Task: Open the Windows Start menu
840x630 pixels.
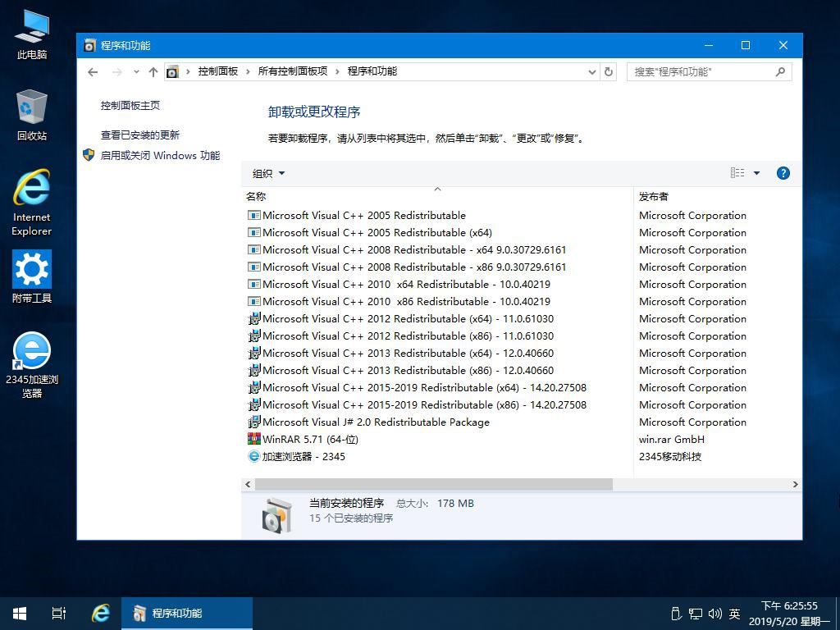Action: [x=20, y=614]
